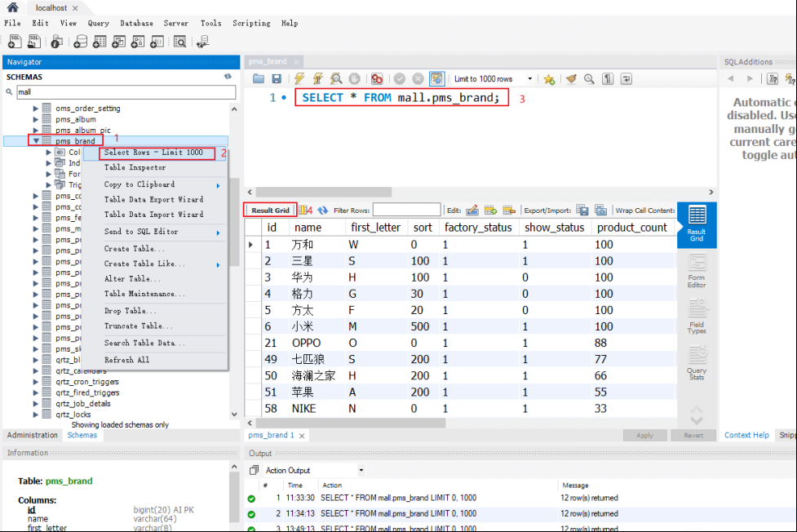Image resolution: width=797 pixels, height=532 pixels.
Task: Show Result Grid side panel view
Action: pos(697,224)
